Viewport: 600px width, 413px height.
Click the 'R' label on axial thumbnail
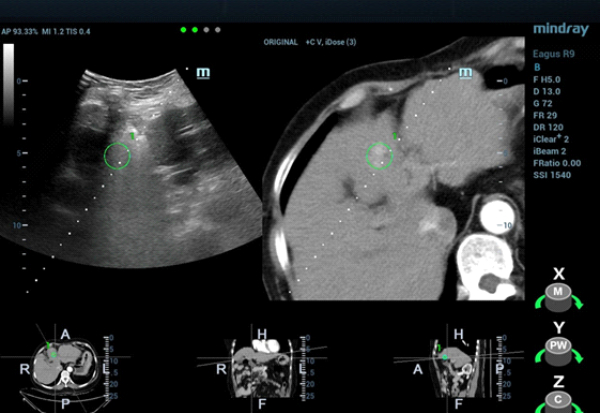[x=24, y=369]
